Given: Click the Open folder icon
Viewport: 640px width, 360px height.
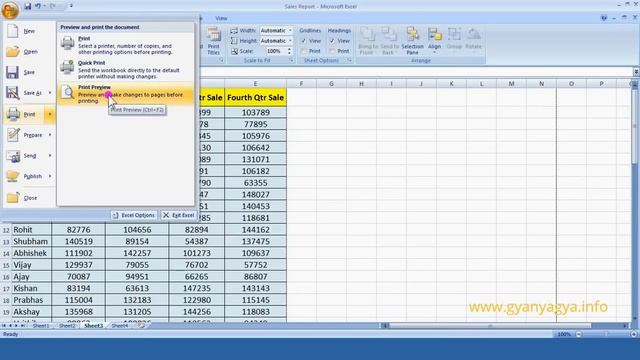Looking at the screenshot, I should pos(13,51).
